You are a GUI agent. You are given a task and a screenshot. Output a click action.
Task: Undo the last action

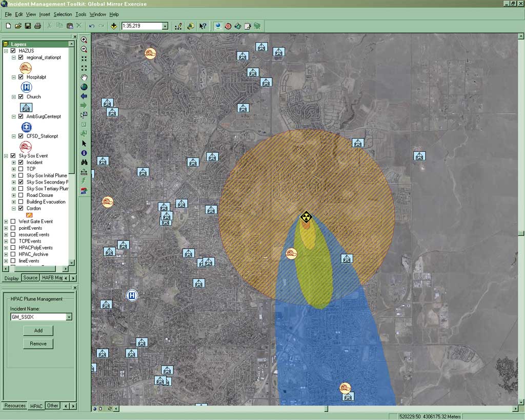(92, 26)
